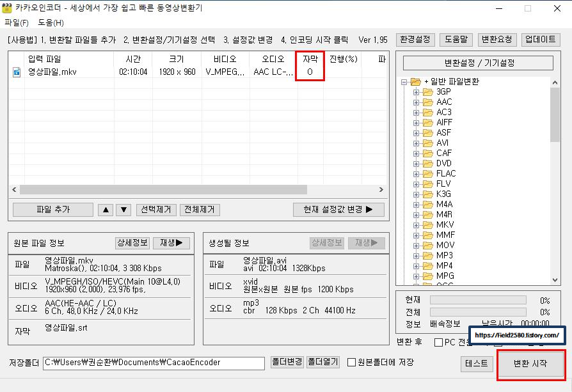Expand the MKV format node
This screenshot has width=572, height=392.
tap(416, 225)
